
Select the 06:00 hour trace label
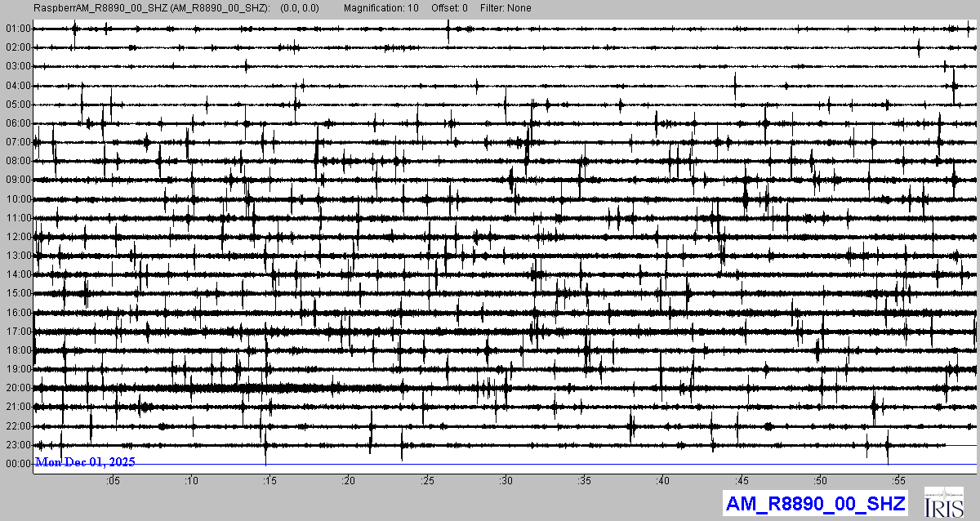17,123
